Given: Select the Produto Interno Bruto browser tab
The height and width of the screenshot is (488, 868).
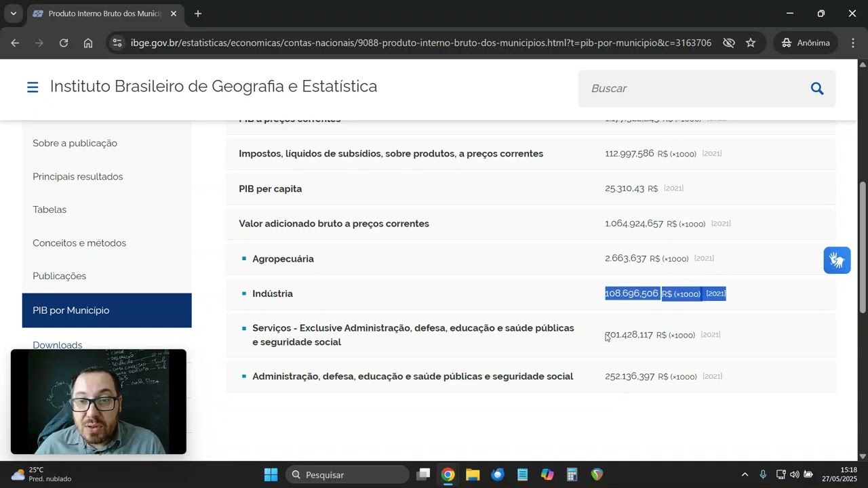Looking at the screenshot, I should pyautogui.click(x=105, y=14).
